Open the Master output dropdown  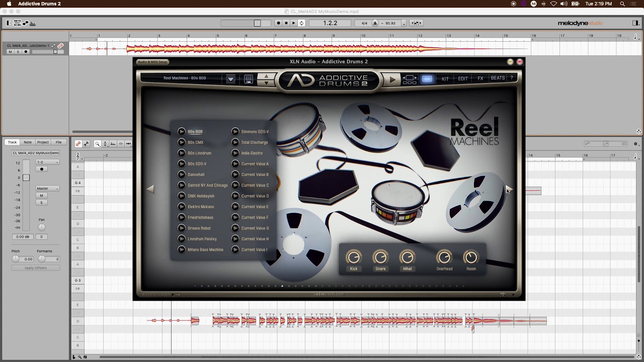tap(47, 189)
